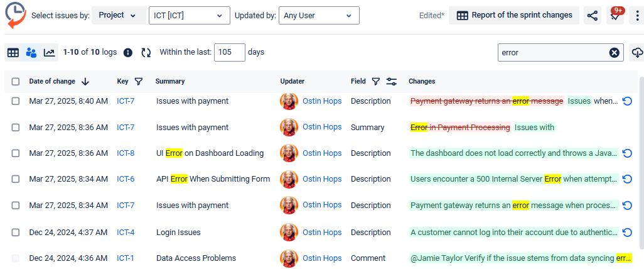Select the 8:40 AM ICT-7 row checkbox
The width and height of the screenshot is (644, 269).
[x=16, y=101]
